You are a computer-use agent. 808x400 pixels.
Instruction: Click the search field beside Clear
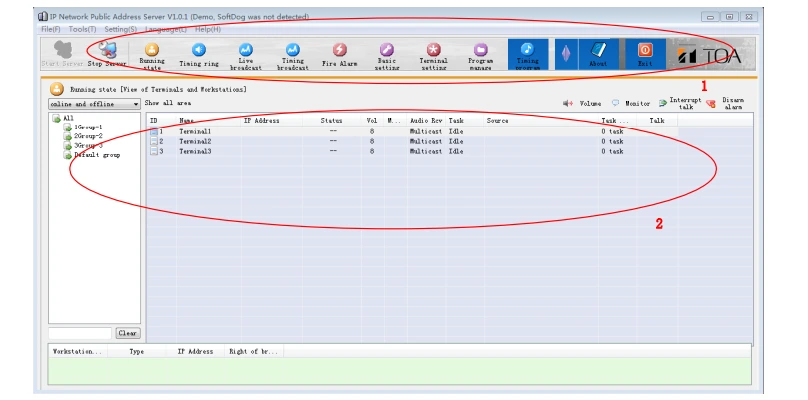click(80, 333)
